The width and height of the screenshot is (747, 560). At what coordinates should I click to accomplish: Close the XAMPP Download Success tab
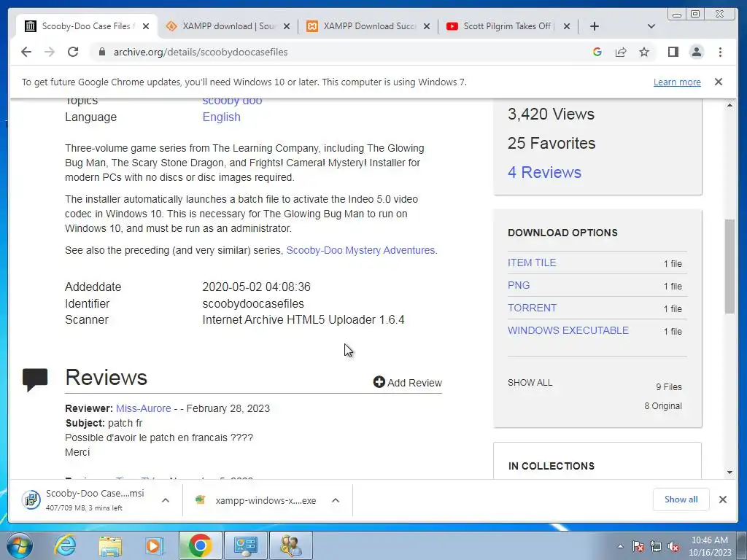click(427, 26)
